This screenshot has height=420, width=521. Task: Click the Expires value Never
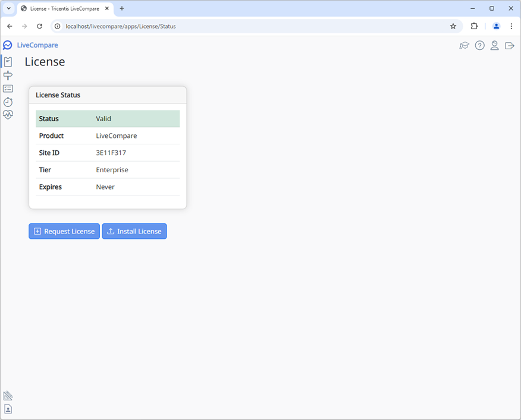pyautogui.click(x=105, y=187)
